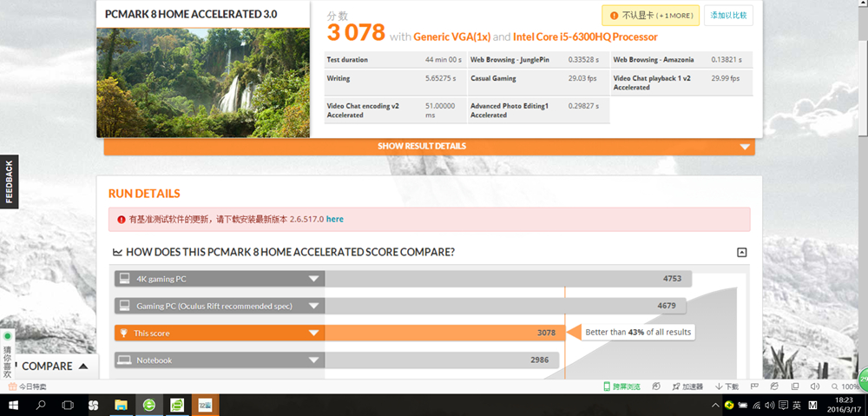
Task: Open green chat bubble app on taskbar
Action: [x=177, y=406]
